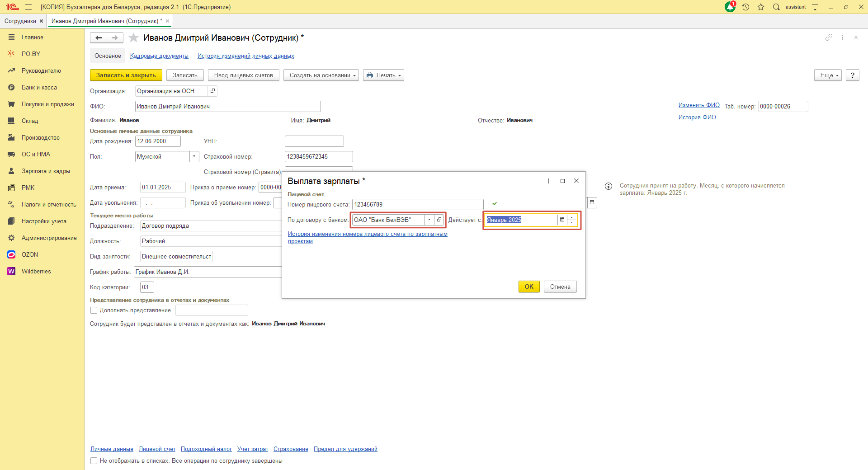Open the history clock icon in title bar

(745, 7)
